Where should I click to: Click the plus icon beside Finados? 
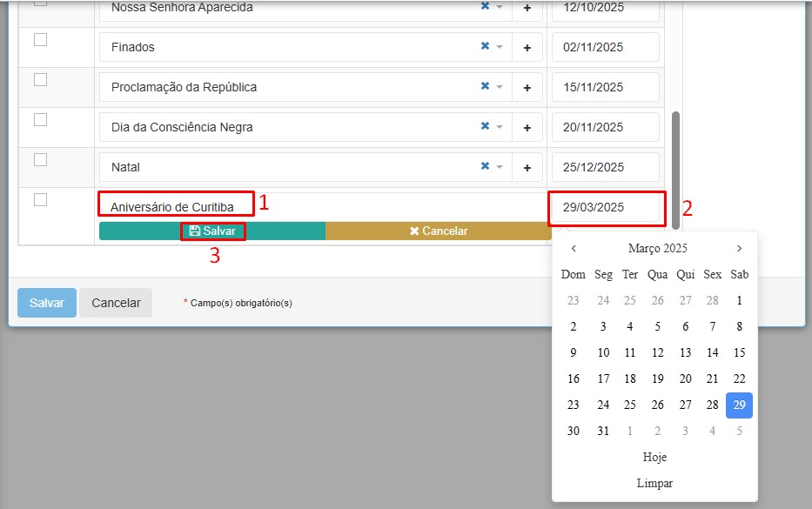(x=527, y=47)
